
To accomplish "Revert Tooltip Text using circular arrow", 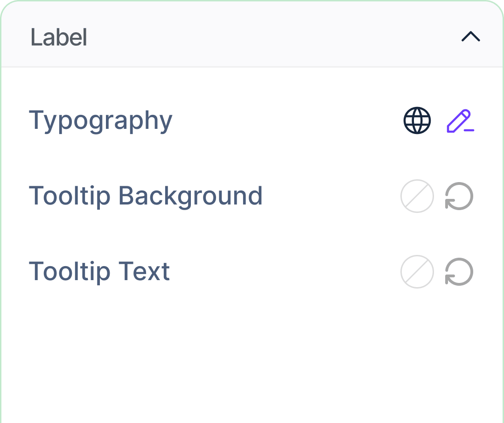I will coord(459,272).
